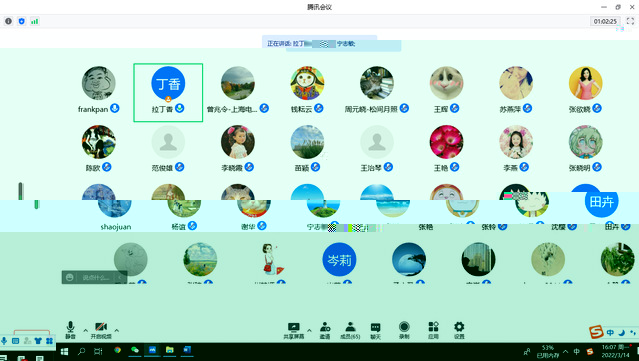Viewport: 639px width, 361px height.
Task: Expand the arrow next to share screen
Action: point(309,330)
